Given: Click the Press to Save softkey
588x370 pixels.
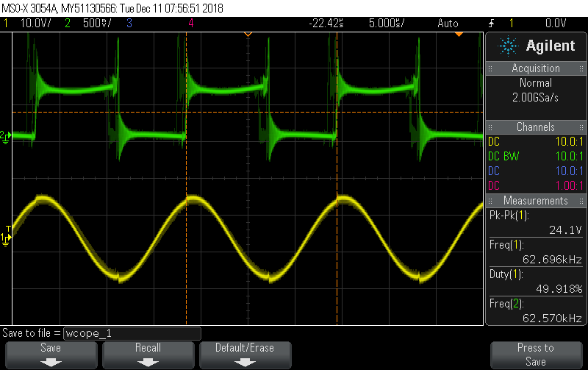Looking at the screenshot, I should (x=536, y=355).
